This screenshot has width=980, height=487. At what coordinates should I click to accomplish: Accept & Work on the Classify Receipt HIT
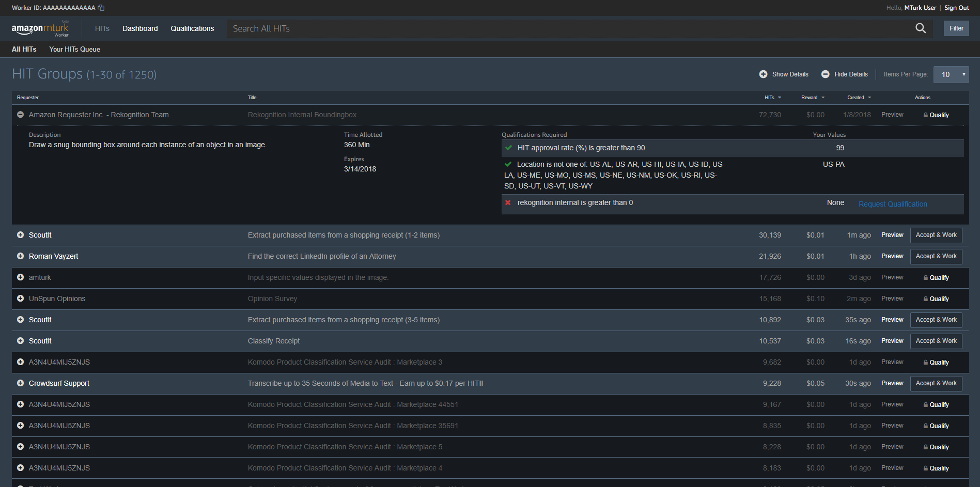(x=936, y=341)
